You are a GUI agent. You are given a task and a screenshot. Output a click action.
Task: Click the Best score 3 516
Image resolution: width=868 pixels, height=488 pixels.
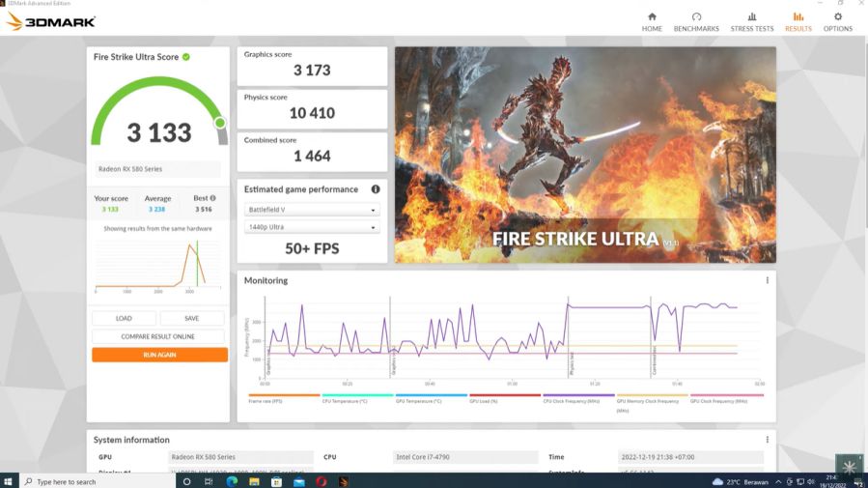coord(203,210)
